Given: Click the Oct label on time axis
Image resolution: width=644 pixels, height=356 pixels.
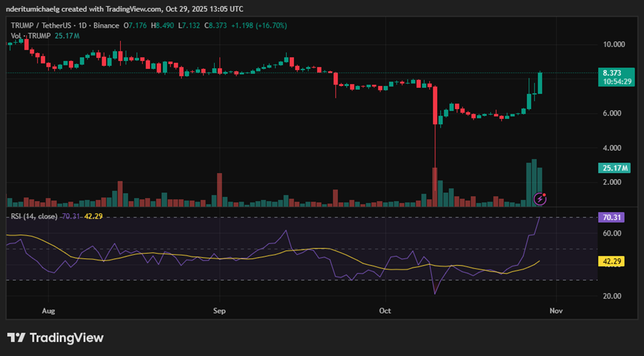Looking at the screenshot, I should click(385, 311).
